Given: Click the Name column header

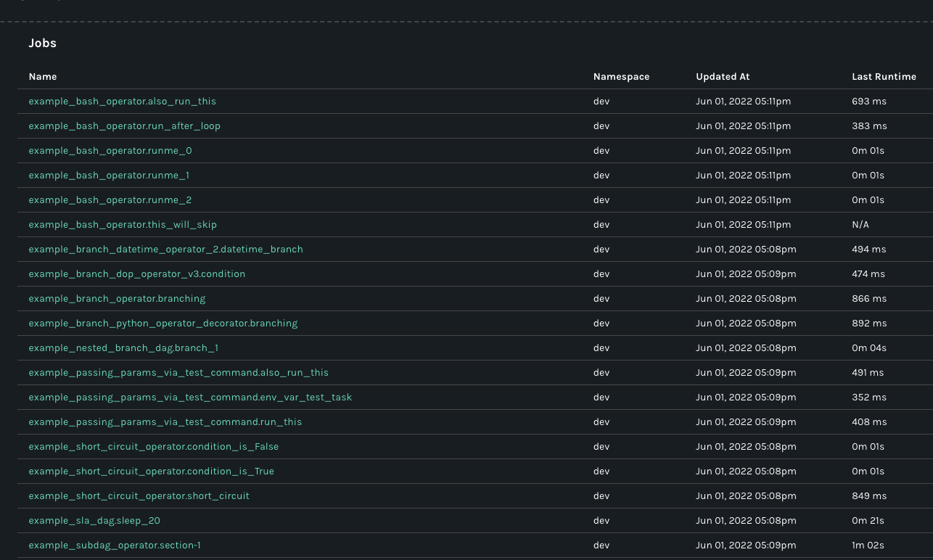Looking at the screenshot, I should point(42,76).
